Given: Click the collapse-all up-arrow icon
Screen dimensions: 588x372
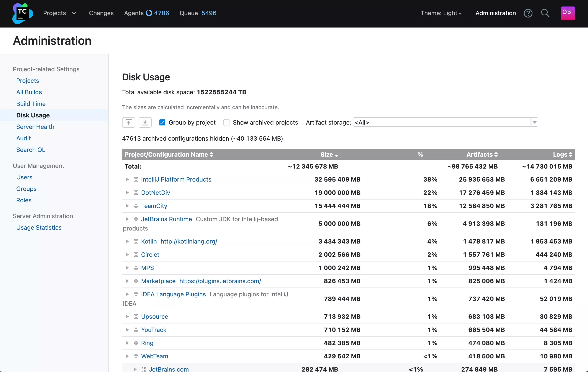Looking at the screenshot, I should tap(128, 122).
